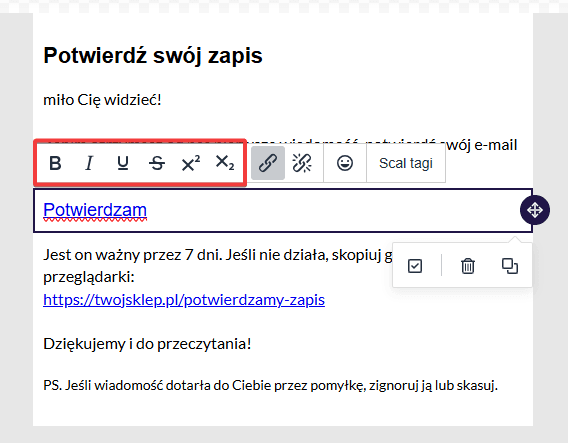568x443 pixels.
Task: Open the emoji picker
Action: [x=345, y=163]
